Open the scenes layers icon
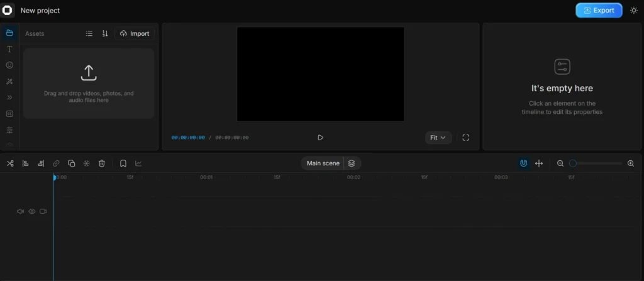This screenshot has height=281, width=644. (352, 163)
